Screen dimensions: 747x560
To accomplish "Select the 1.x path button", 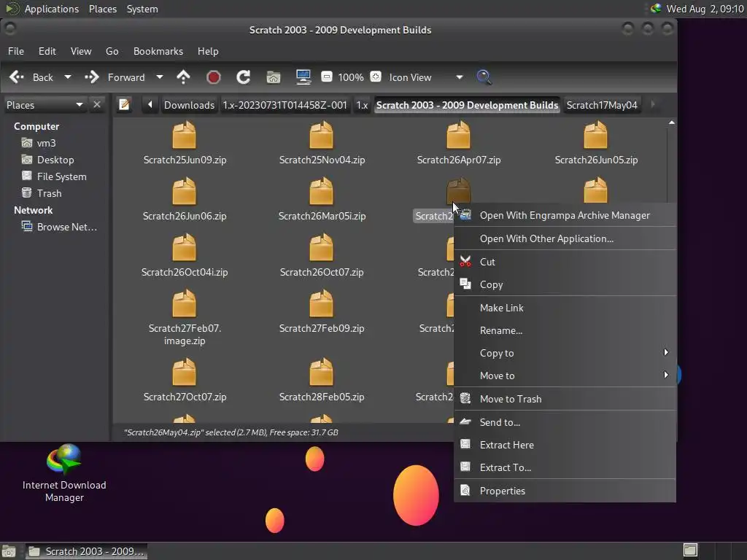I will [362, 105].
